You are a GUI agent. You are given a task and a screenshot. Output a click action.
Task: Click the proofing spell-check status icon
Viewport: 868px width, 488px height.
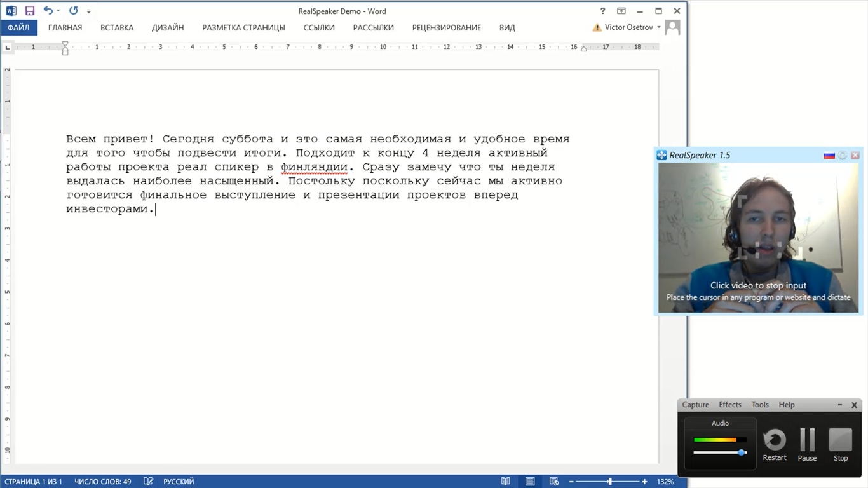tap(148, 482)
